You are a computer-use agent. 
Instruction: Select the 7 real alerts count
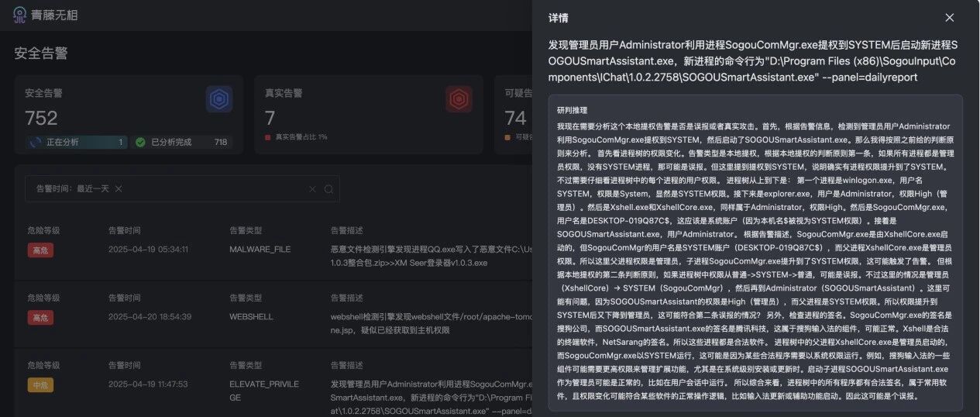coord(270,118)
